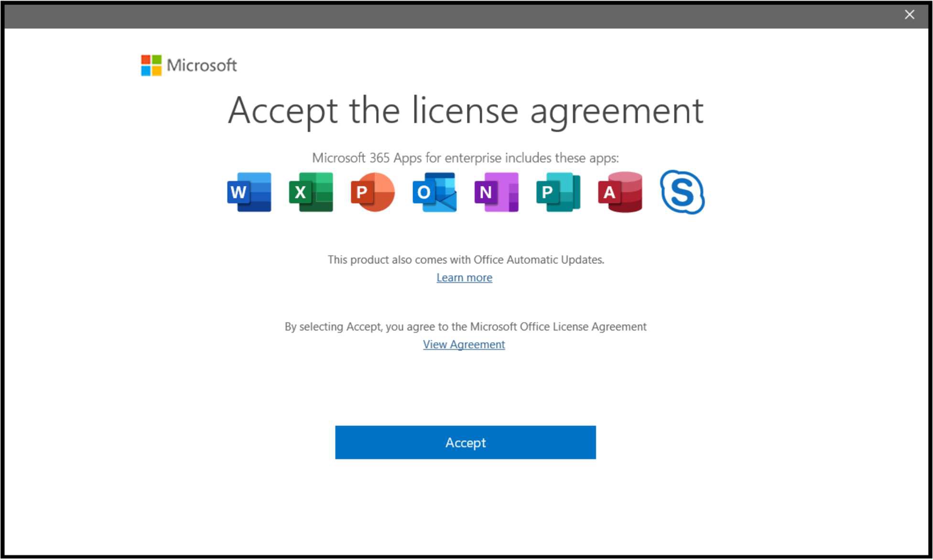Close the license agreement dialog
Screen dimensions: 933x560
910,15
